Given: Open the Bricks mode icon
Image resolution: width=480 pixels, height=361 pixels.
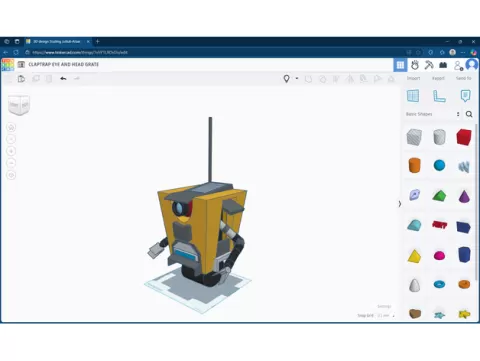Looking at the screenshot, I should pyautogui.click(x=443, y=65).
